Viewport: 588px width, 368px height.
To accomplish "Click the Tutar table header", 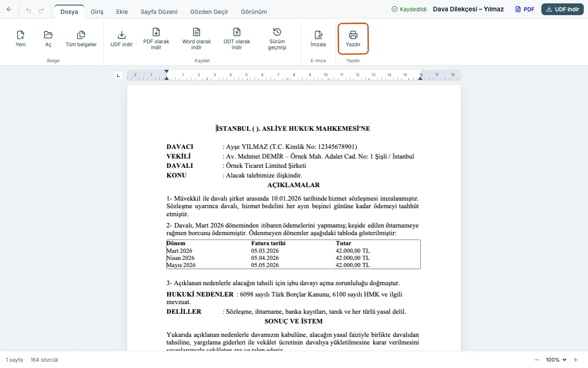I will pyautogui.click(x=344, y=244).
